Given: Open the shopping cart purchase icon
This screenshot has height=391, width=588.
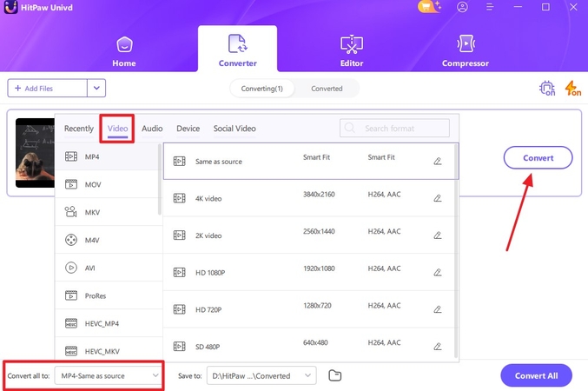Looking at the screenshot, I should 429,7.
